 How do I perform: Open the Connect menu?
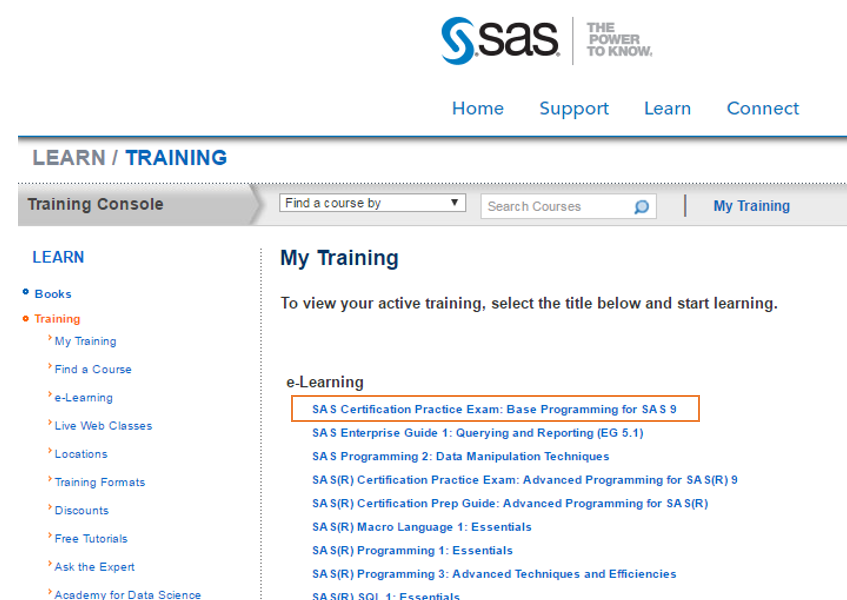[x=763, y=109]
